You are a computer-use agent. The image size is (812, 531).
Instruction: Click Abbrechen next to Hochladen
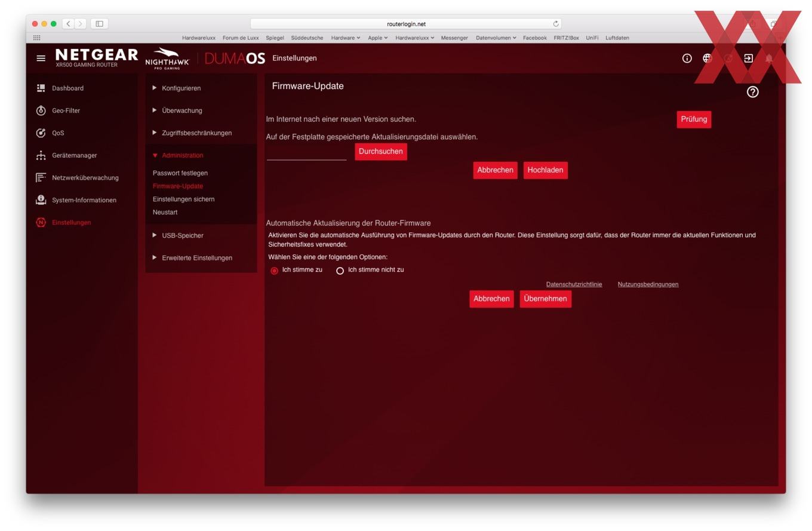495,170
